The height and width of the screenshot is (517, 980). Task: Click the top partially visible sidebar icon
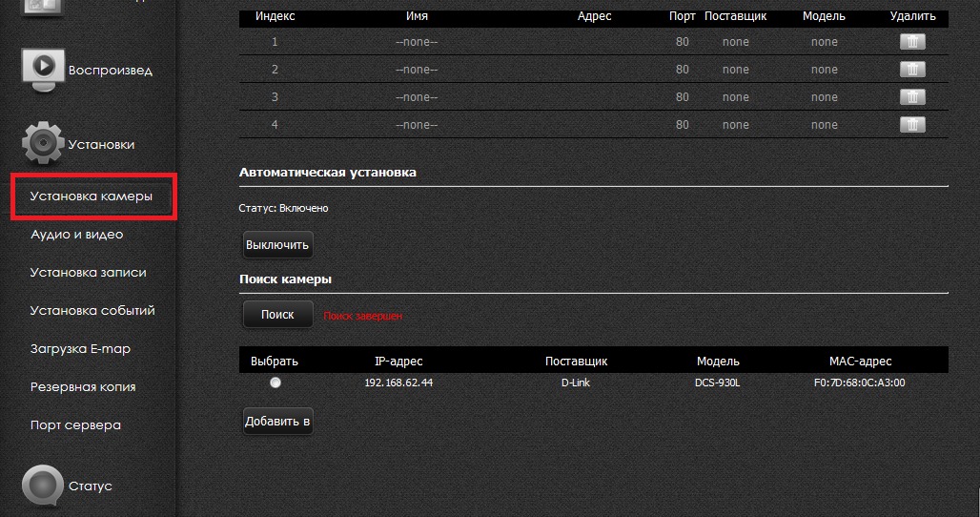coord(44,8)
